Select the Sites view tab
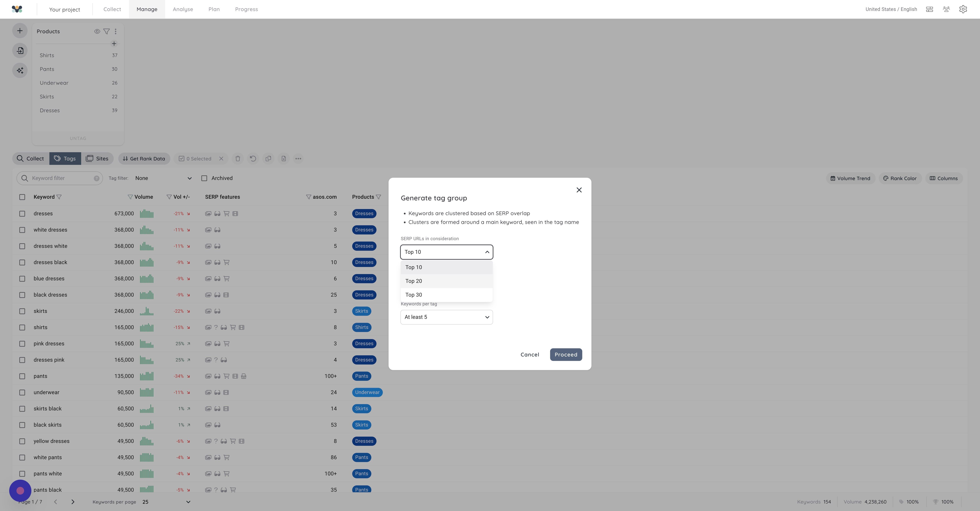The height and width of the screenshot is (511, 980). 97,159
